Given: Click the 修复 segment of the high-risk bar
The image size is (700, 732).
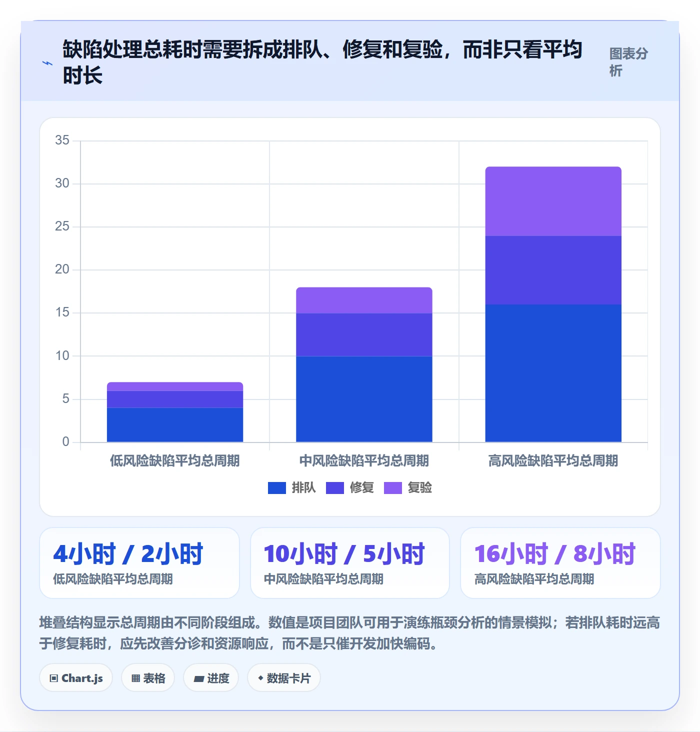Looking at the screenshot, I should [x=553, y=270].
